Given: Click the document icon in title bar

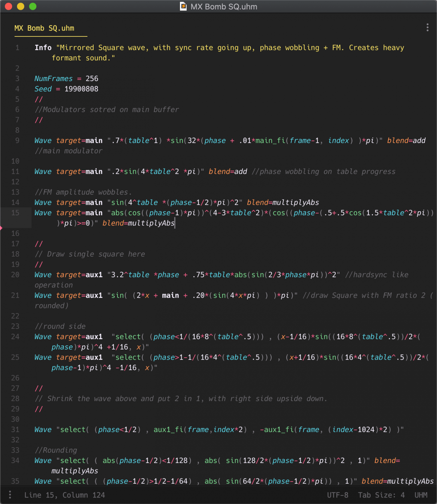Looking at the screenshot, I should (183, 7).
